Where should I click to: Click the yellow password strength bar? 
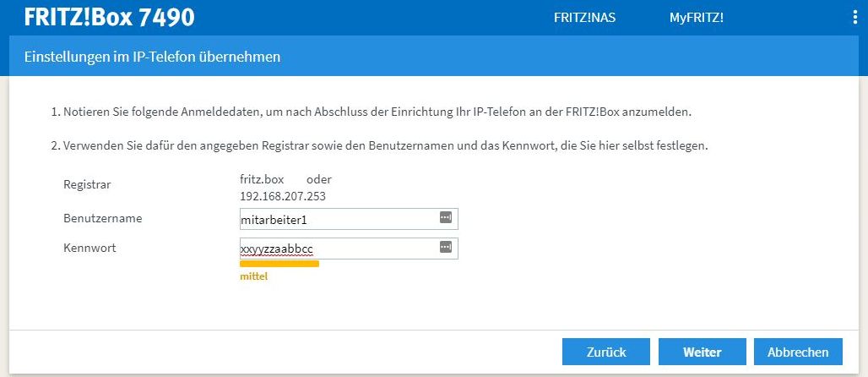pyautogui.click(x=279, y=264)
